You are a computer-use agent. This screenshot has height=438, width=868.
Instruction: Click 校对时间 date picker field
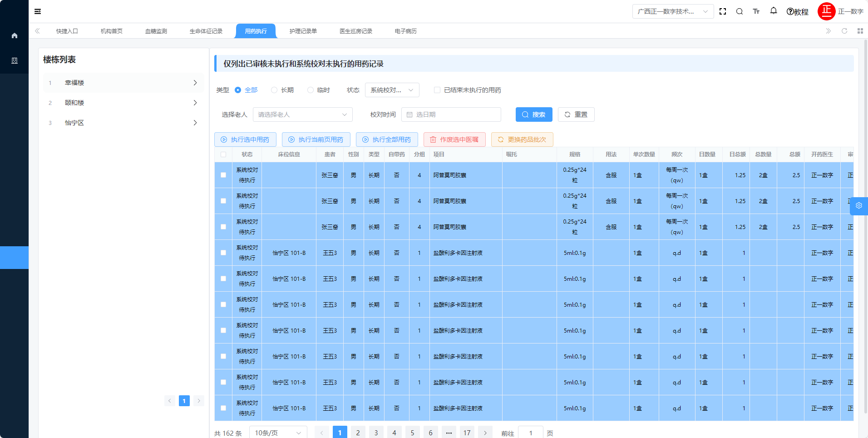pyautogui.click(x=451, y=114)
